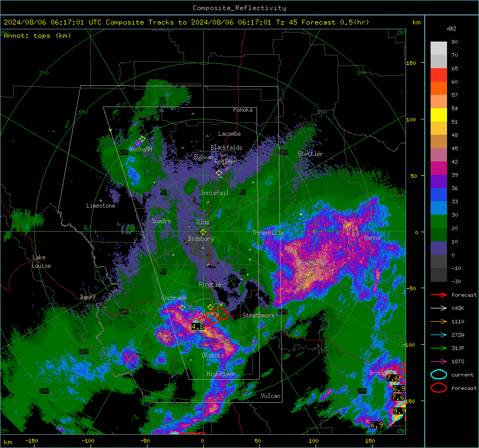This screenshot has width=479, height=448.
Task: Click the red forecast arrow in legend
Action: [439, 295]
